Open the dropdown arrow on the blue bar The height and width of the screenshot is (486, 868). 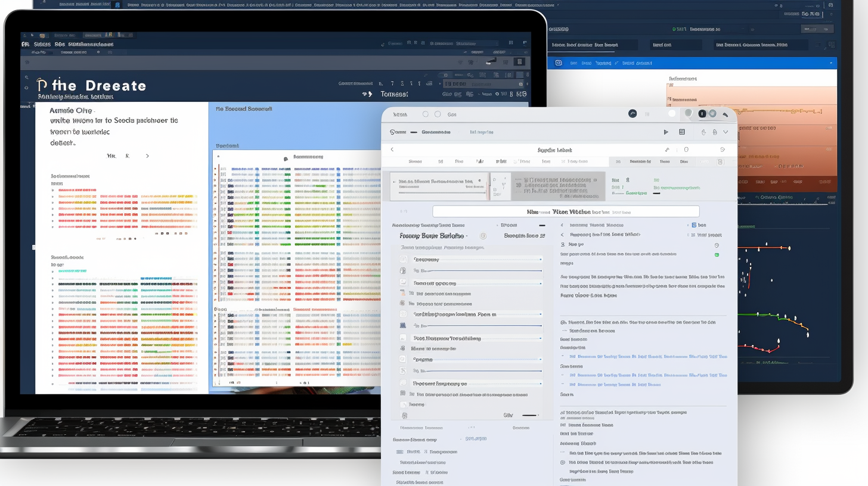pyautogui.click(x=831, y=63)
